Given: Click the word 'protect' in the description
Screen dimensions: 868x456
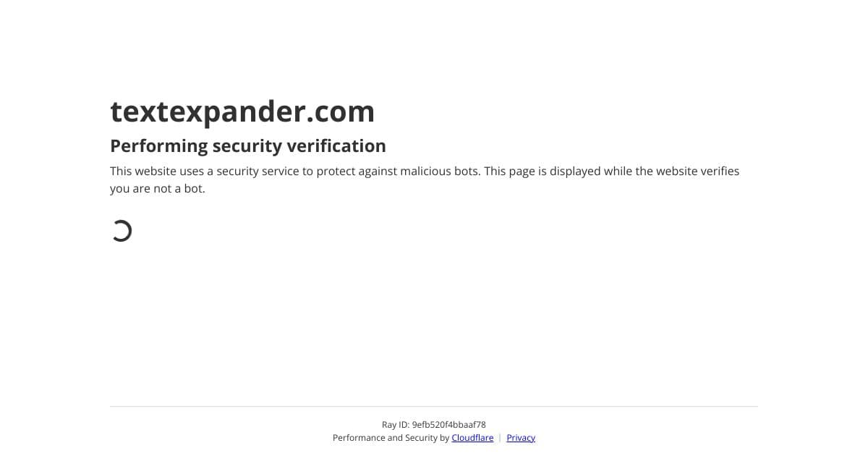Looking at the screenshot, I should pyautogui.click(x=338, y=172).
